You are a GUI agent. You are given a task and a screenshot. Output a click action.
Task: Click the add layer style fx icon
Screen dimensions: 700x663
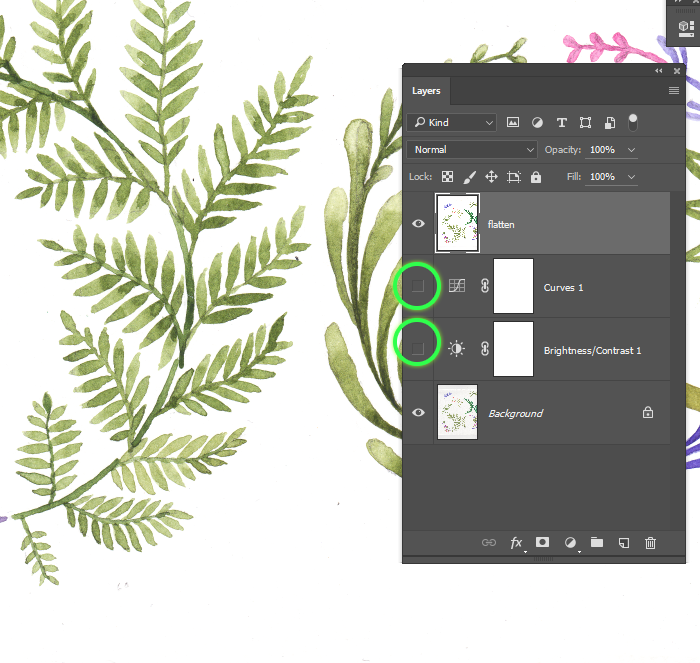517,543
